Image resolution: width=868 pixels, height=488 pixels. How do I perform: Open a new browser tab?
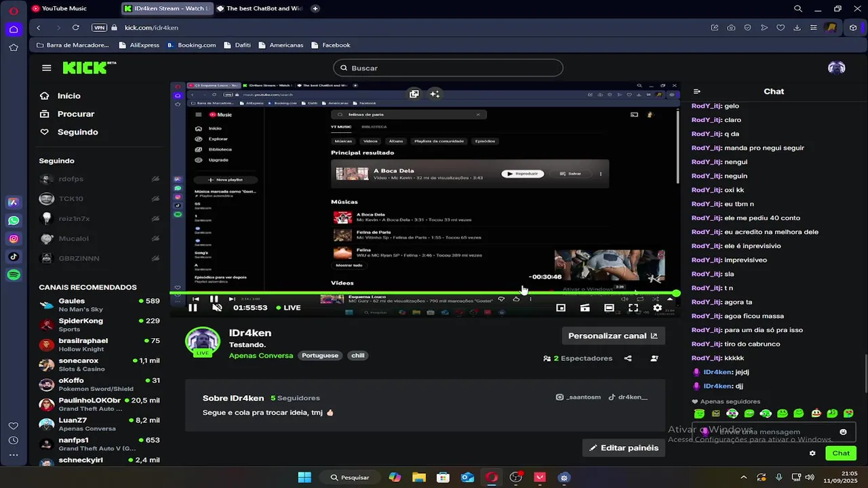pos(315,9)
